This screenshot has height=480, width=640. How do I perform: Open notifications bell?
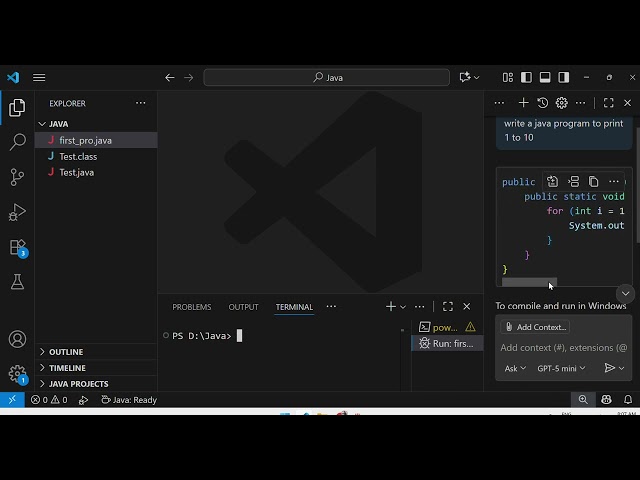pos(628,400)
